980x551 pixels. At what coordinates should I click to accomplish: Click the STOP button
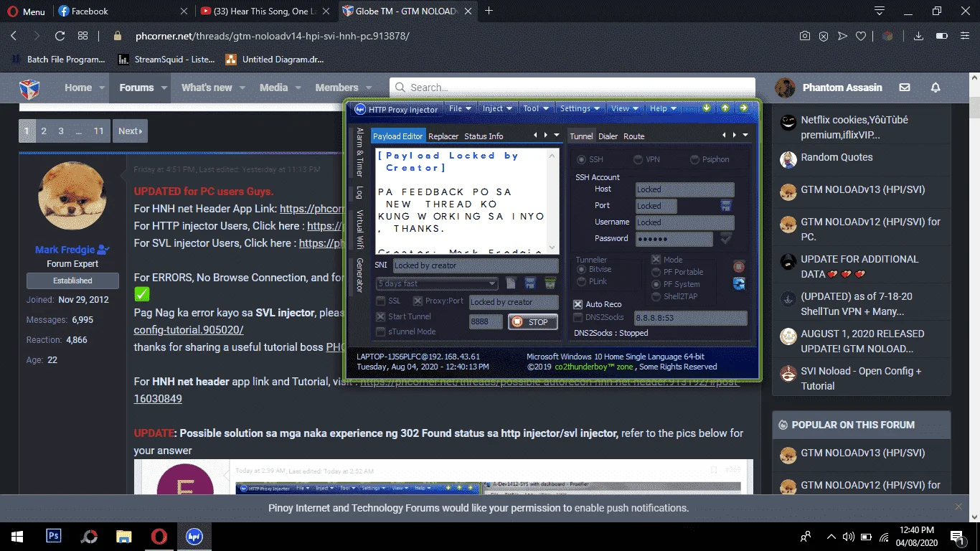(x=532, y=322)
